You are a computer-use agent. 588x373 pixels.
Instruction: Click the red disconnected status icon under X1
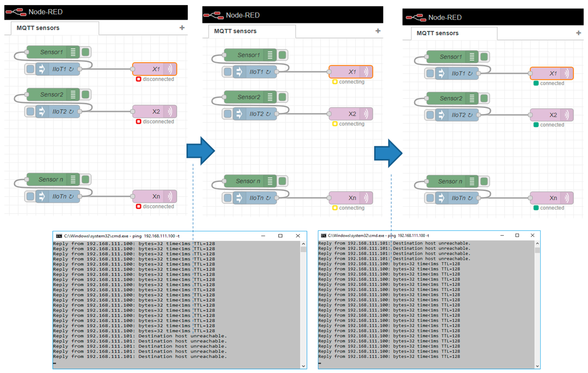[138, 79]
